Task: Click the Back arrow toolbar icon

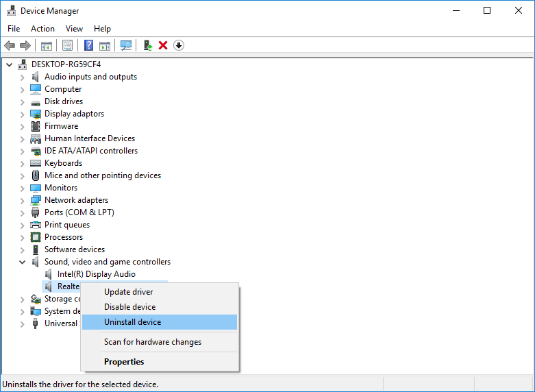Action: tap(10, 45)
